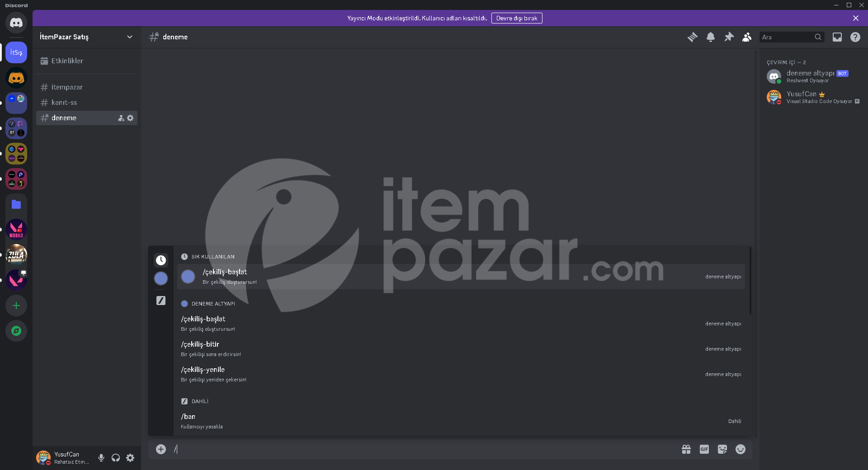Expand İtemPazar Satış server menu
Screen dimensions: 868x470
click(86, 37)
